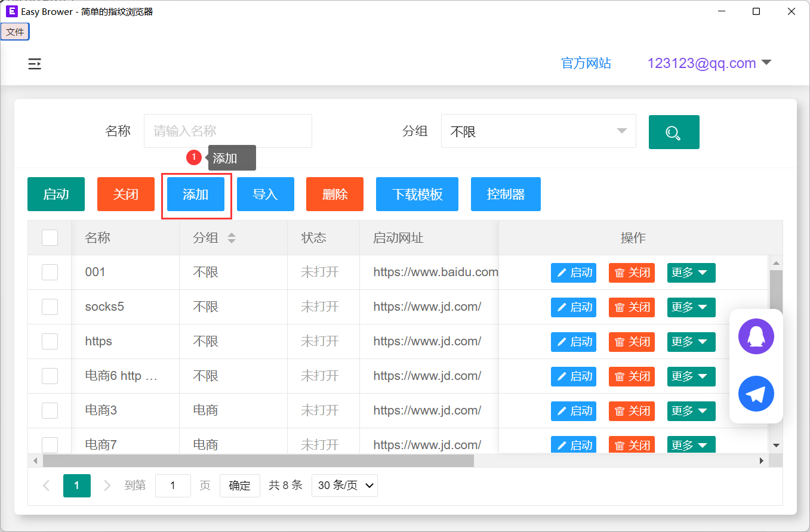The image size is (810, 532).
Task: Click 确定 to jump to page
Action: tap(240, 485)
